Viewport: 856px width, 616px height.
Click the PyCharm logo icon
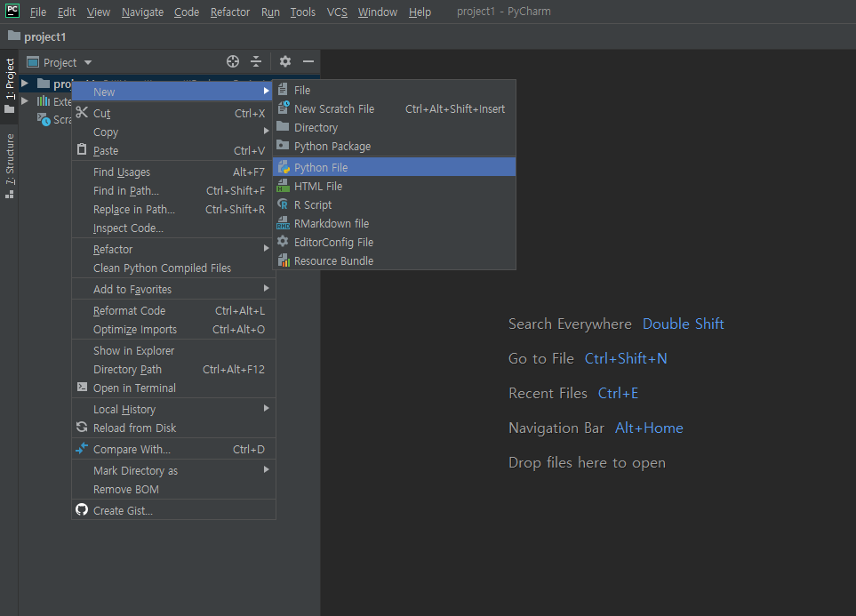click(12, 11)
